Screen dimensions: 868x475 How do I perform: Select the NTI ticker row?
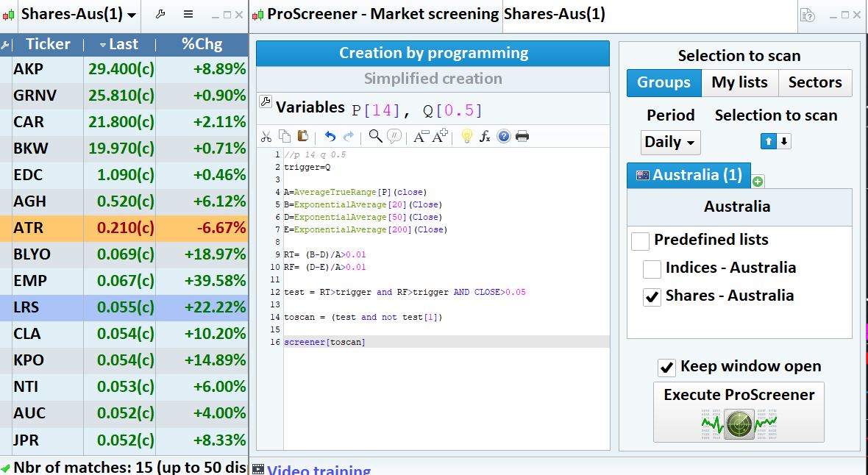pyautogui.click(x=124, y=387)
